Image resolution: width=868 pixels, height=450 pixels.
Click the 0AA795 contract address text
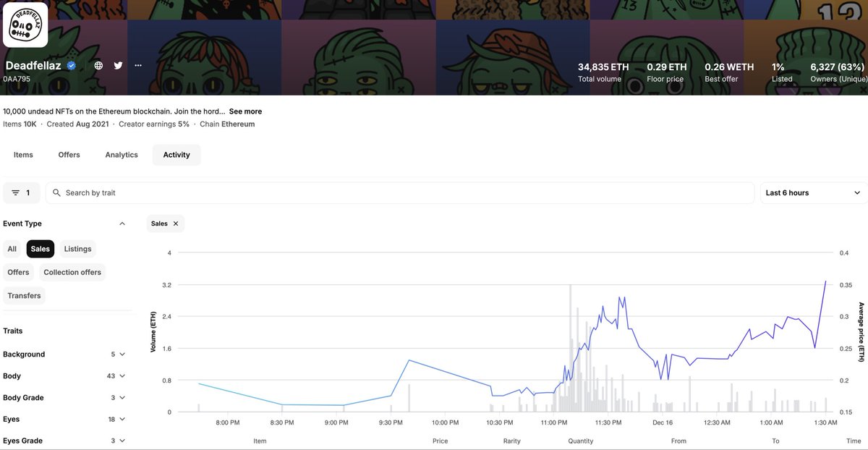coord(16,78)
